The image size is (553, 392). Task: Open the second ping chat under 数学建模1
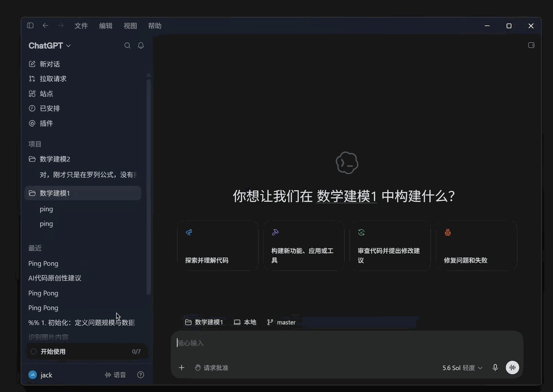(x=83, y=224)
